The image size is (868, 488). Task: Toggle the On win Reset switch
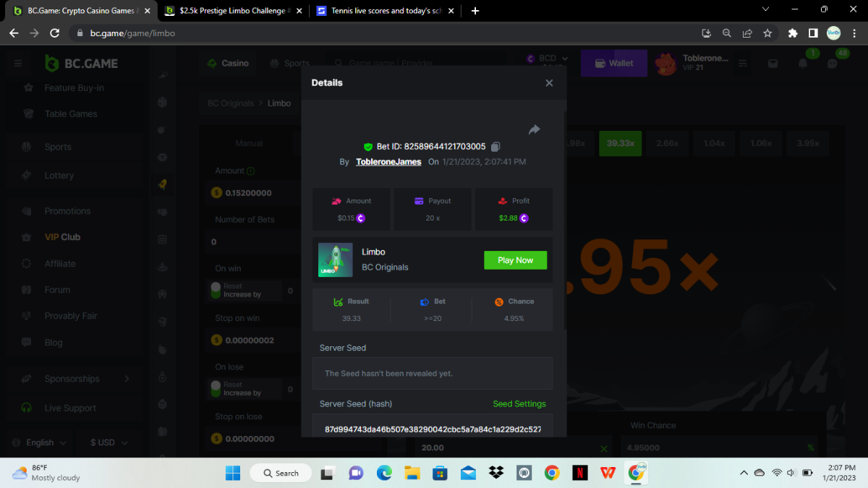(x=216, y=291)
